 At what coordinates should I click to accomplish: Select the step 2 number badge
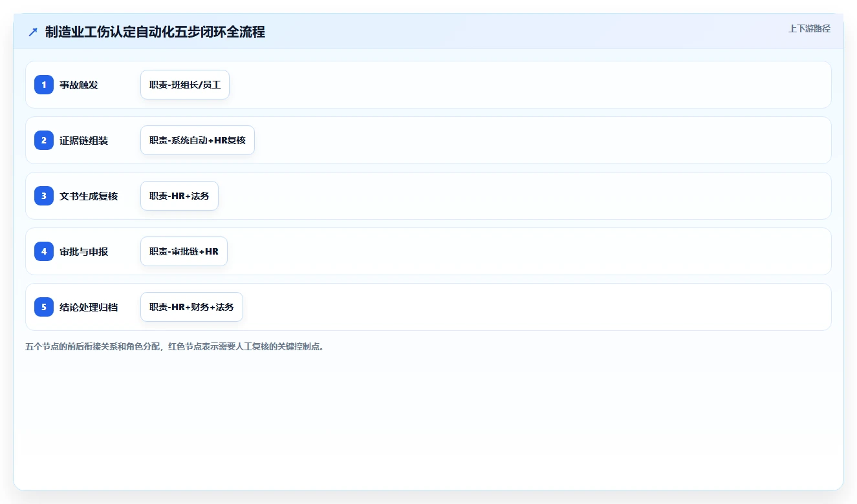(x=44, y=140)
